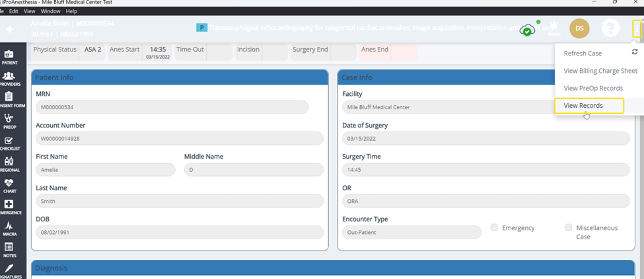
Task: Open the Chart heart icon
Action: coord(9,186)
